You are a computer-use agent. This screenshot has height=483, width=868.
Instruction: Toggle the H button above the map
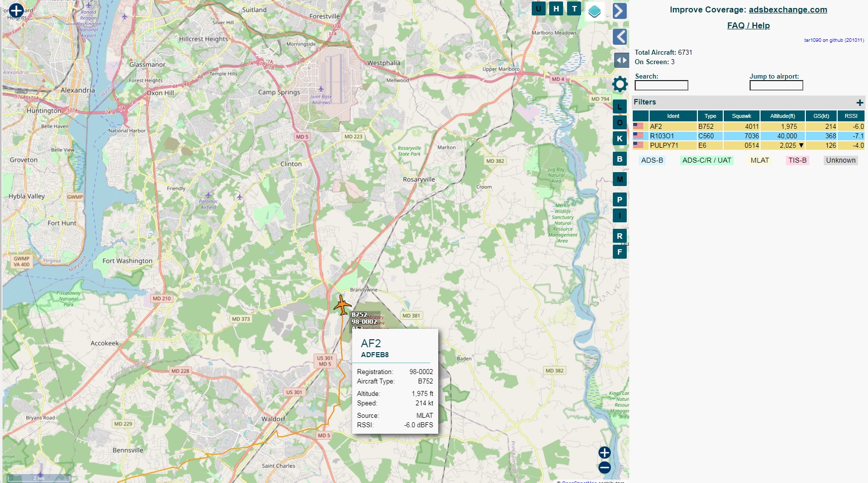[556, 8]
